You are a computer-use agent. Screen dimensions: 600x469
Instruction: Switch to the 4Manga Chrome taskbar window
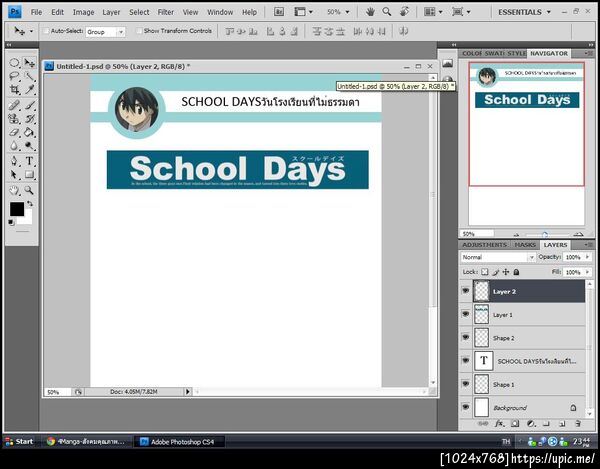[x=86, y=441]
